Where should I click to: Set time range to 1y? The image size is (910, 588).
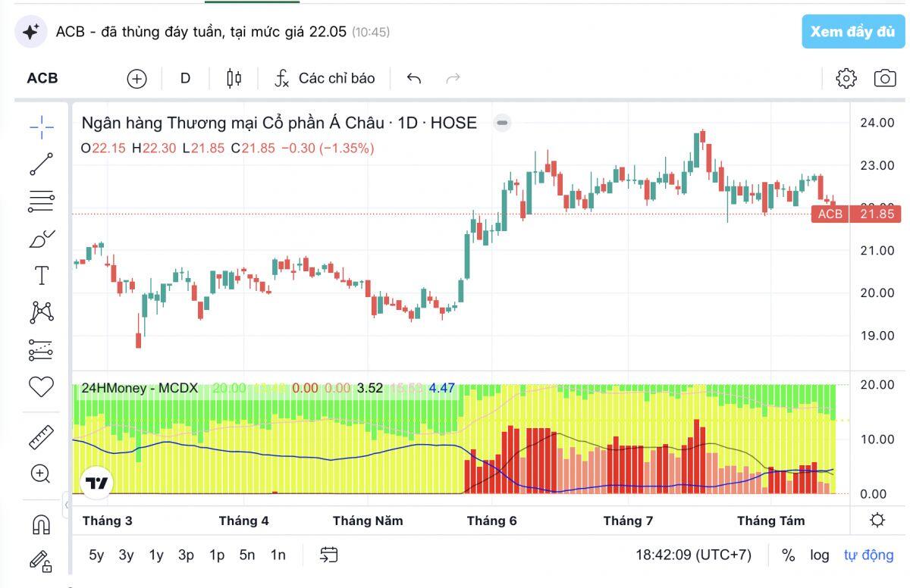click(156, 555)
